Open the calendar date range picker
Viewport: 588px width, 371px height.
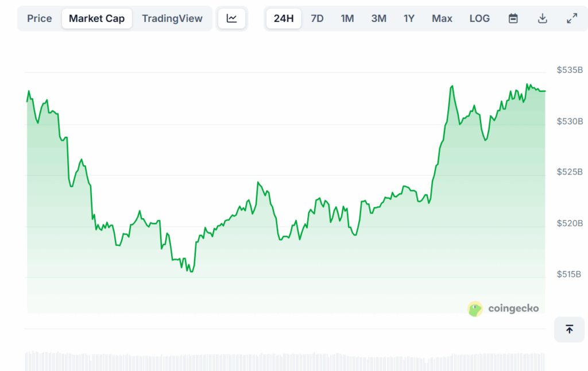(x=513, y=18)
